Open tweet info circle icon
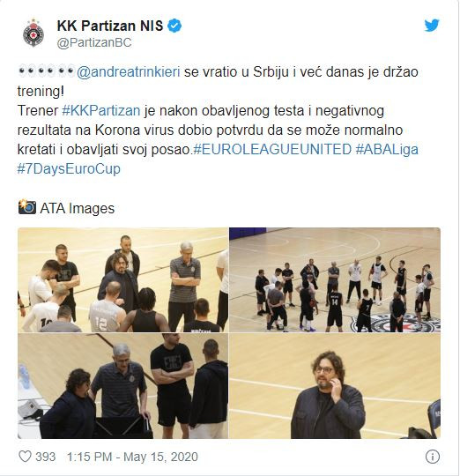This screenshot has height=476, width=460. (432, 457)
